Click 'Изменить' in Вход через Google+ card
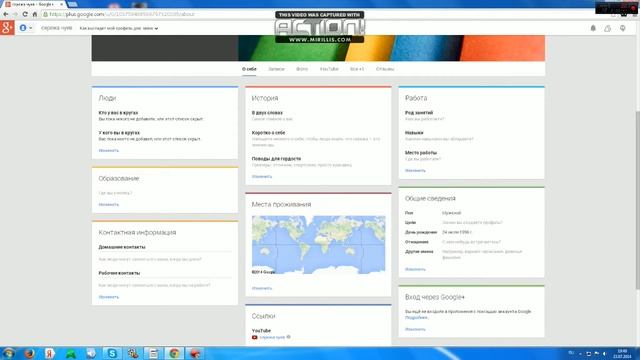 click(415, 329)
